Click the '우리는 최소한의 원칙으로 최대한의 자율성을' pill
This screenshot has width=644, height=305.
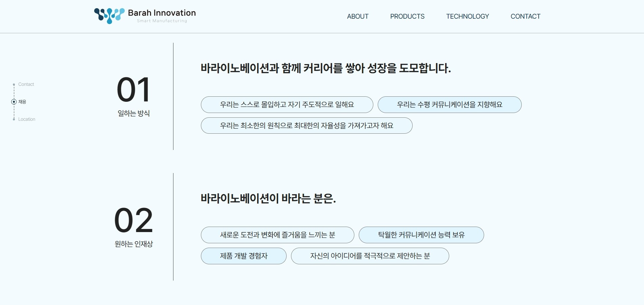(306, 126)
